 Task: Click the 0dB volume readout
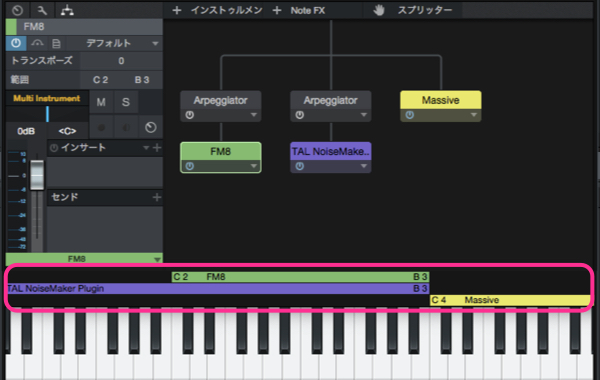26,131
